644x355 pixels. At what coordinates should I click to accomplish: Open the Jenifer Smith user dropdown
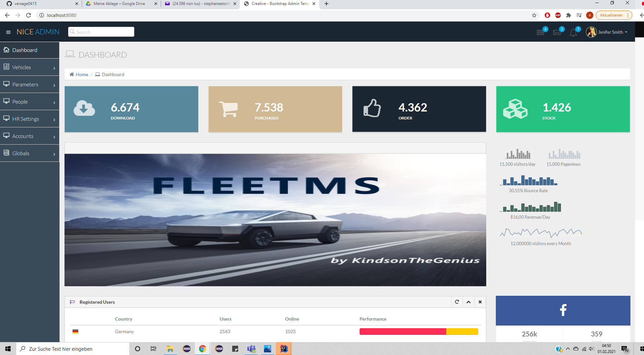607,32
